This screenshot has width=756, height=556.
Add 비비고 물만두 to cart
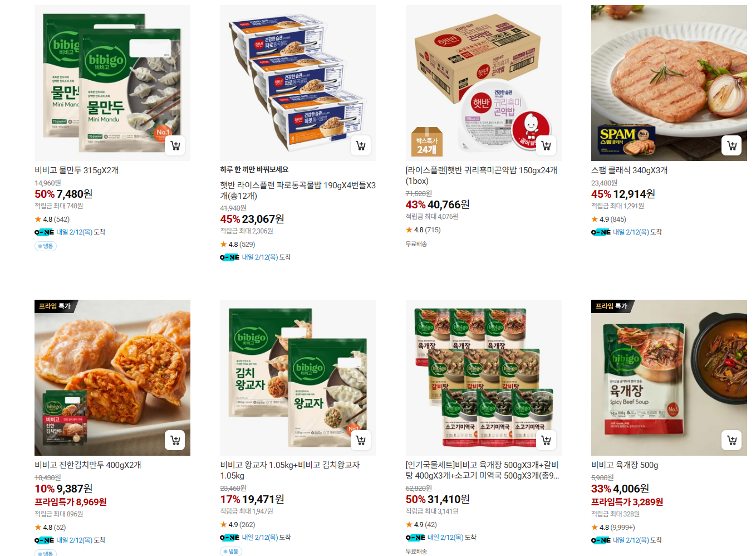(x=175, y=146)
